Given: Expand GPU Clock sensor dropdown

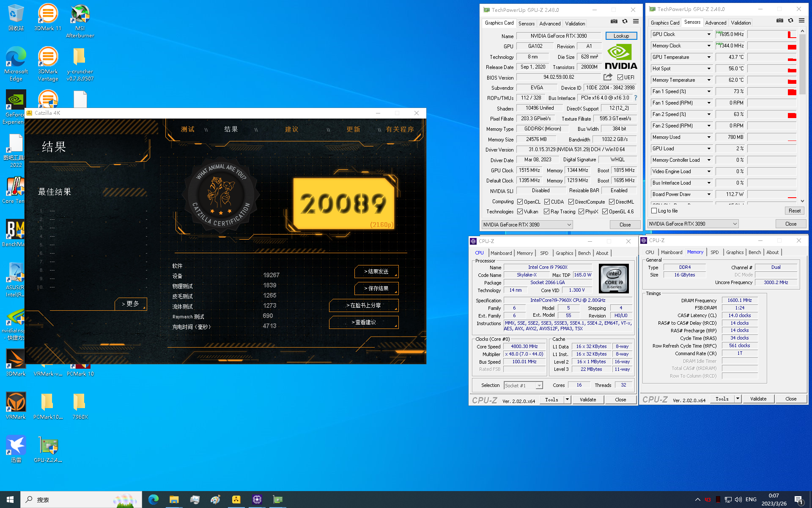Looking at the screenshot, I should 709,34.
